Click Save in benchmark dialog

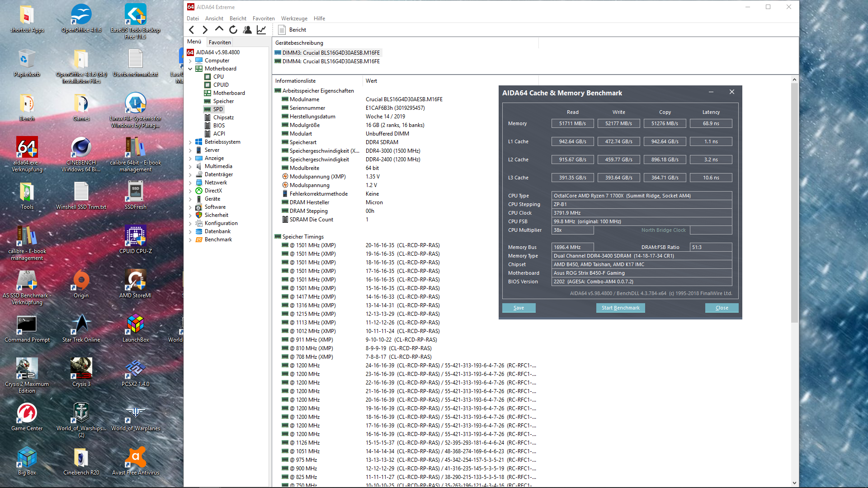(519, 308)
